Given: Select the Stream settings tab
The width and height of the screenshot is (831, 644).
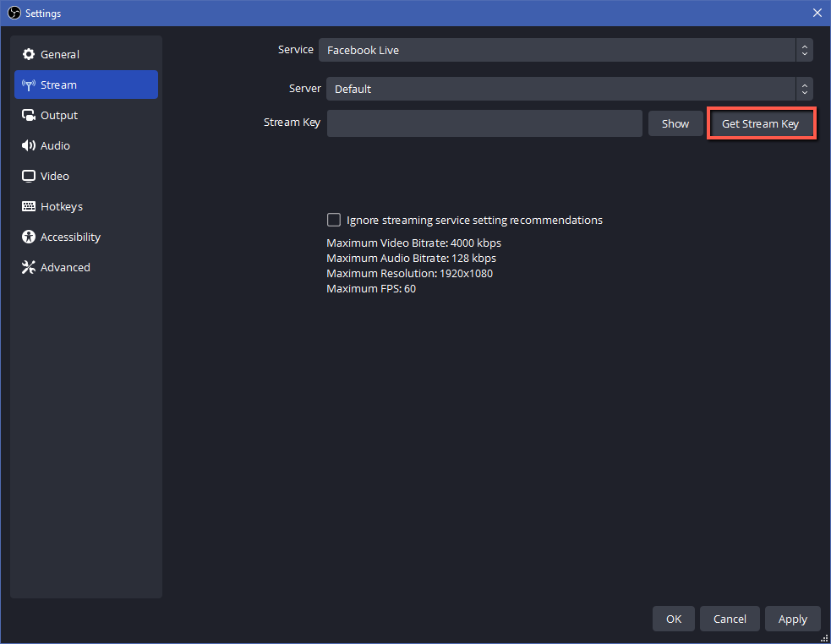Looking at the screenshot, I should click(x=86, y=85).
